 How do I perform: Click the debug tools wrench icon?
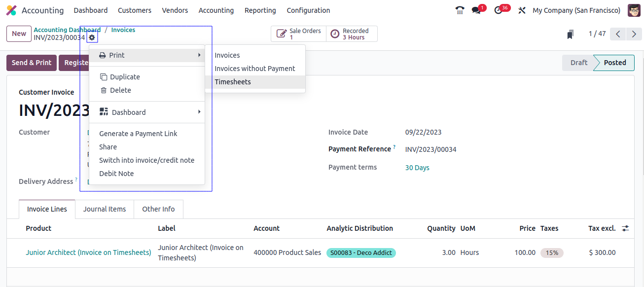[x=522, y=10]
